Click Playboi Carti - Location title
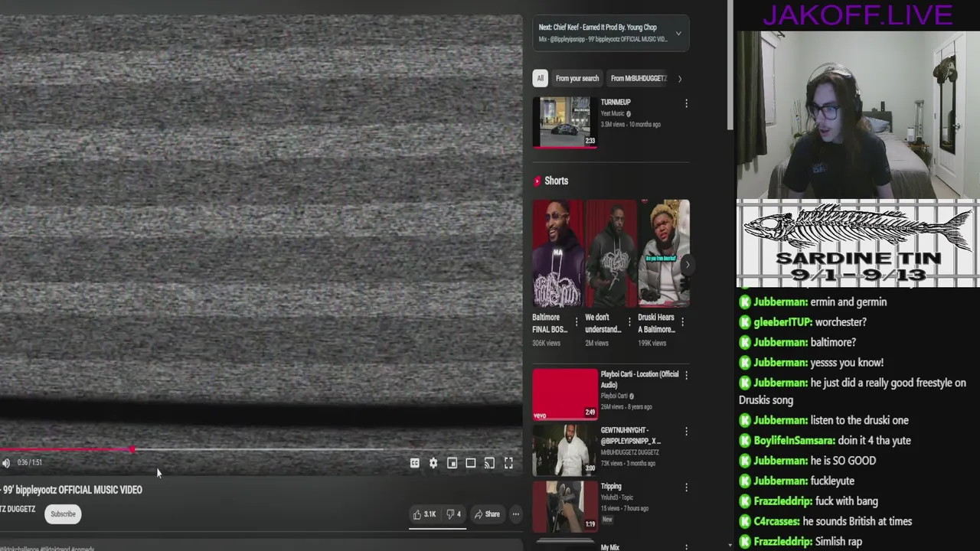This screenshot has height=551, width=980. click(x=639, y=380)
